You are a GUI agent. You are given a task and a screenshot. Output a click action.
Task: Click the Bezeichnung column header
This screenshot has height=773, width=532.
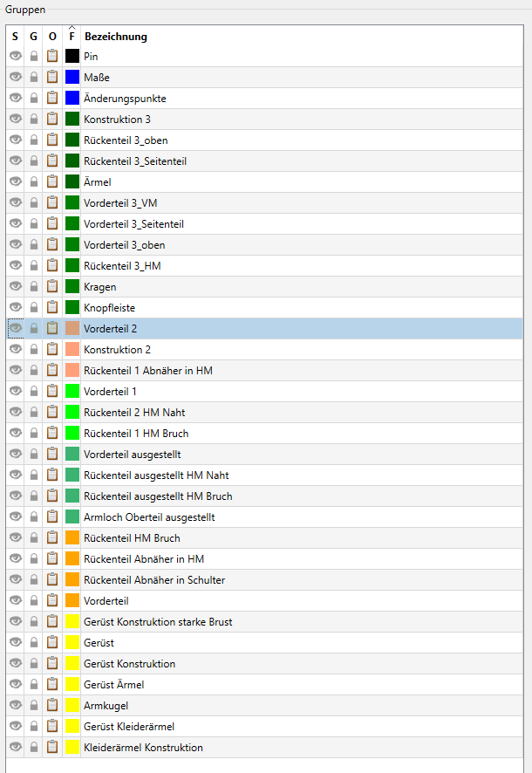pos(115,37)
